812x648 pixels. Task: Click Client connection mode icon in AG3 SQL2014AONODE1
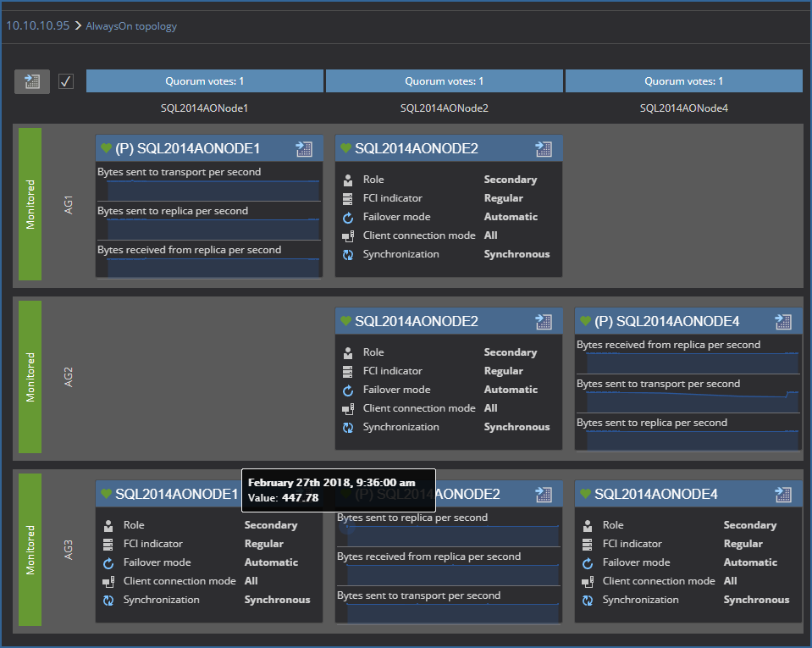click(x=108, y=582)
